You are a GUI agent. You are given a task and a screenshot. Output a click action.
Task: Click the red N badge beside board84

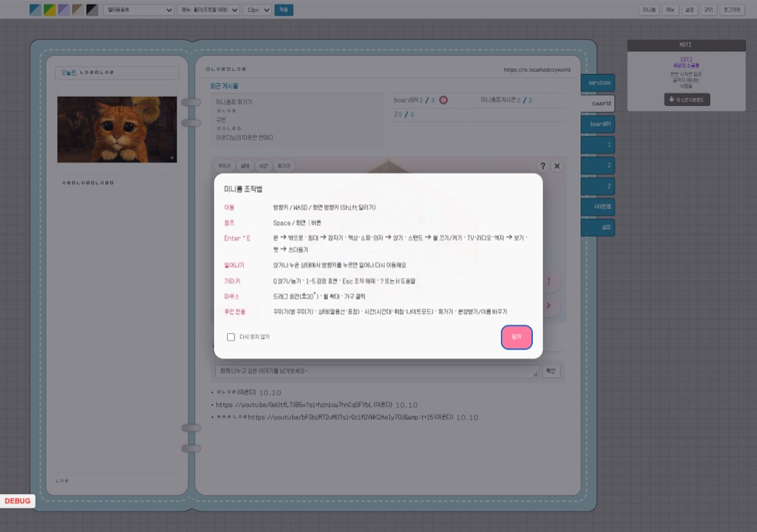click(443, 100)
